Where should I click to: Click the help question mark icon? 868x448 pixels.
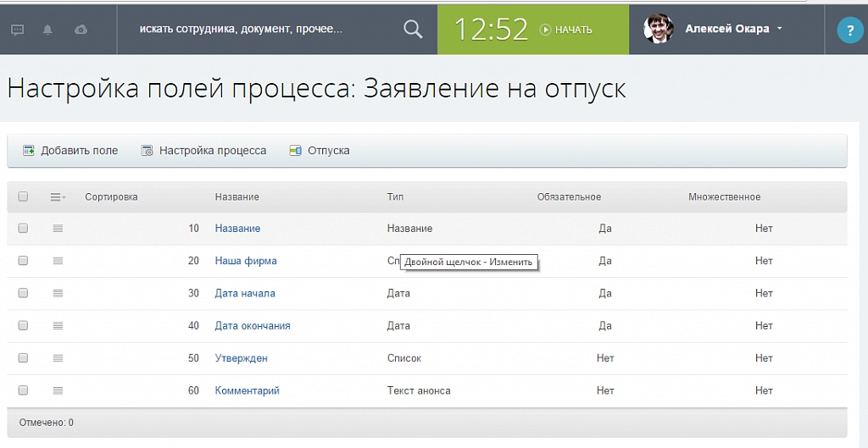(850, 30)
